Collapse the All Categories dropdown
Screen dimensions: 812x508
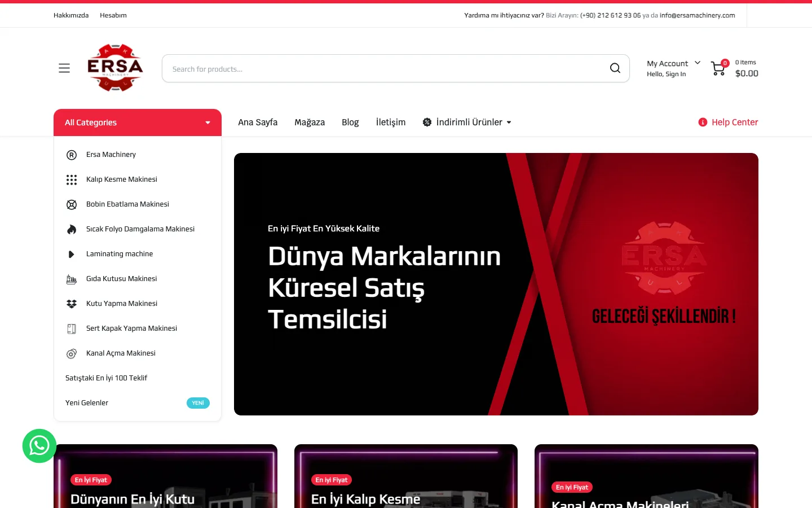tap(138, 122)
